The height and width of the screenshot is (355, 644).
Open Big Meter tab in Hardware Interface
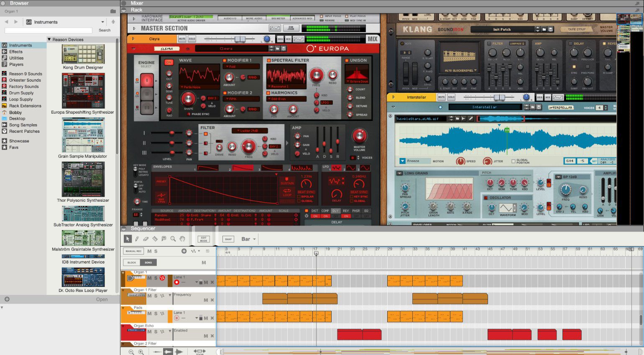coord(278,18)
